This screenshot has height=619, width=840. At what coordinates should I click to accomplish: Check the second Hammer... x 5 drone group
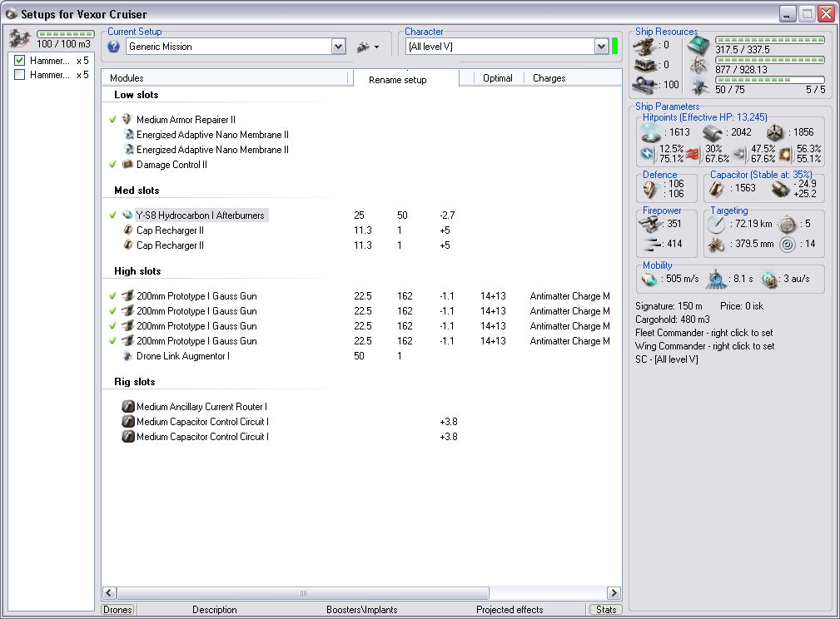[x=20, y=75]
